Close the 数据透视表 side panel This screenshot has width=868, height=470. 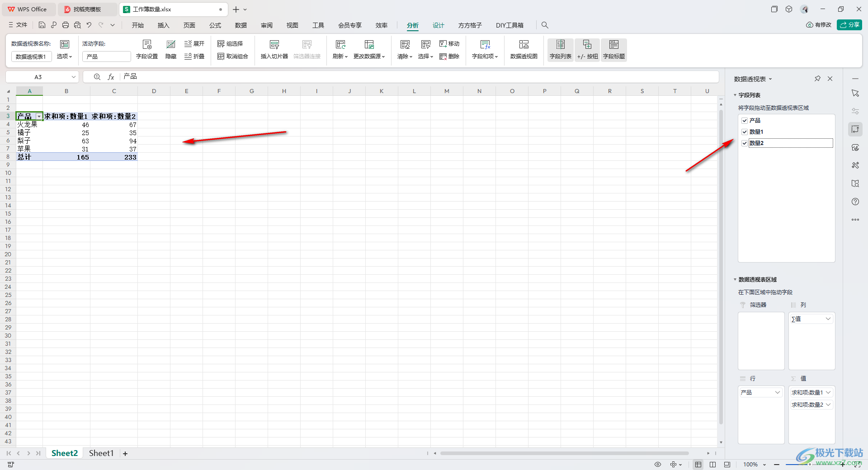[830, 79]
